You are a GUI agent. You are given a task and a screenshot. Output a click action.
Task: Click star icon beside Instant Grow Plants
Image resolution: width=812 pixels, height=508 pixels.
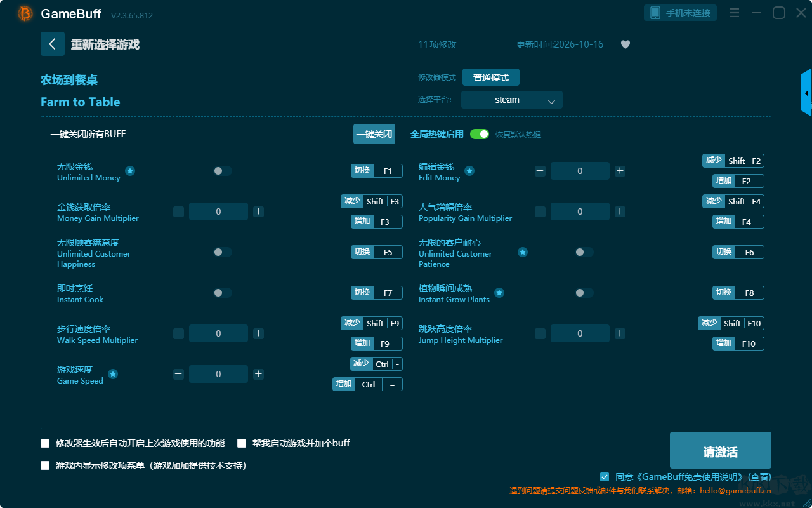pos(499,293)
